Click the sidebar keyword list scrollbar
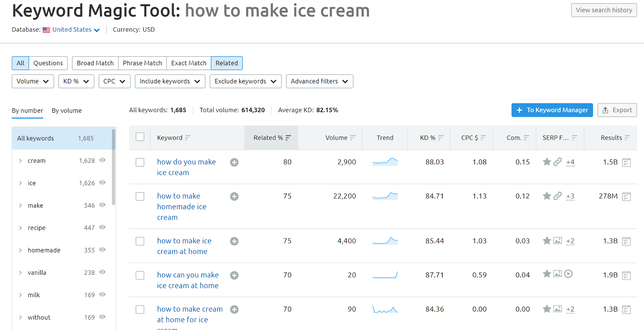The width and height of the screenshot is (644, 330). [114, 167]
